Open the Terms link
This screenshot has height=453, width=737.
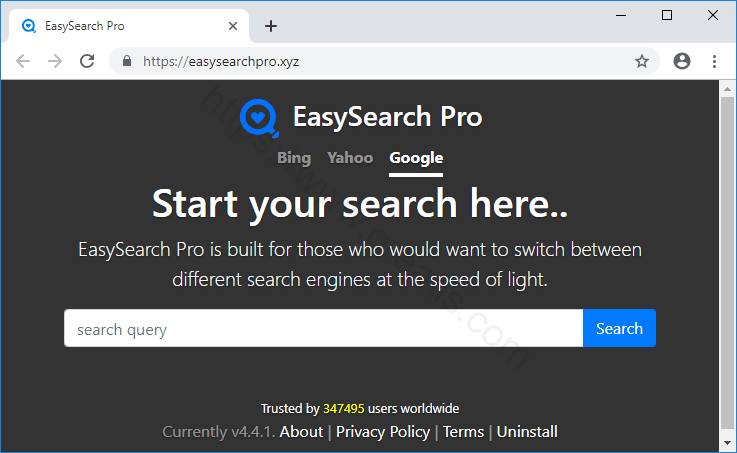pos(463,431)
